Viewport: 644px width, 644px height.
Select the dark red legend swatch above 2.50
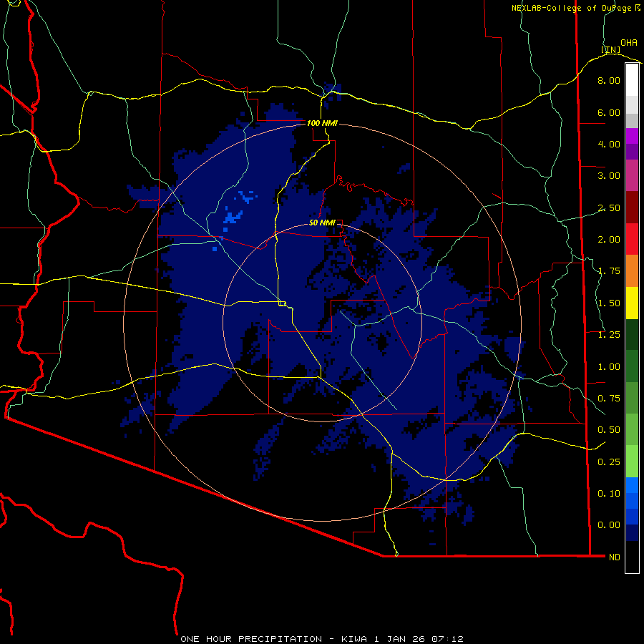tap(632, 208)
